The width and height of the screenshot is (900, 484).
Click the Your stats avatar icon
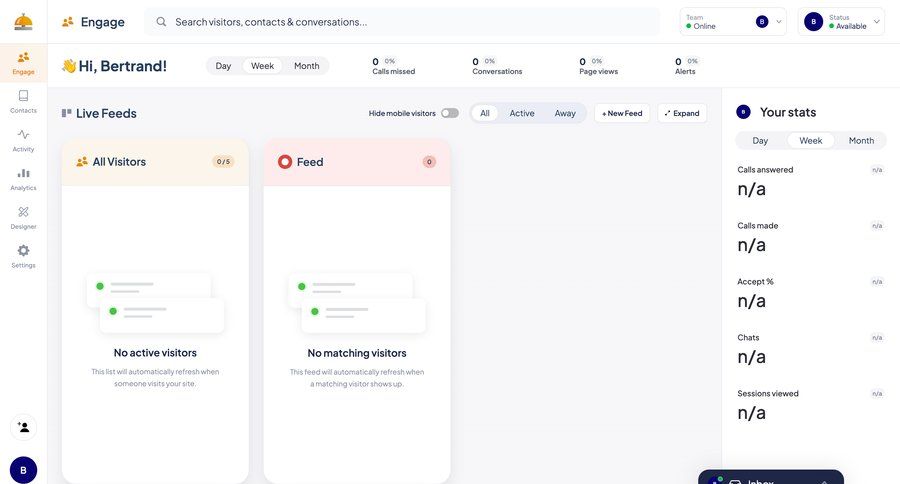tap(743, 112)
